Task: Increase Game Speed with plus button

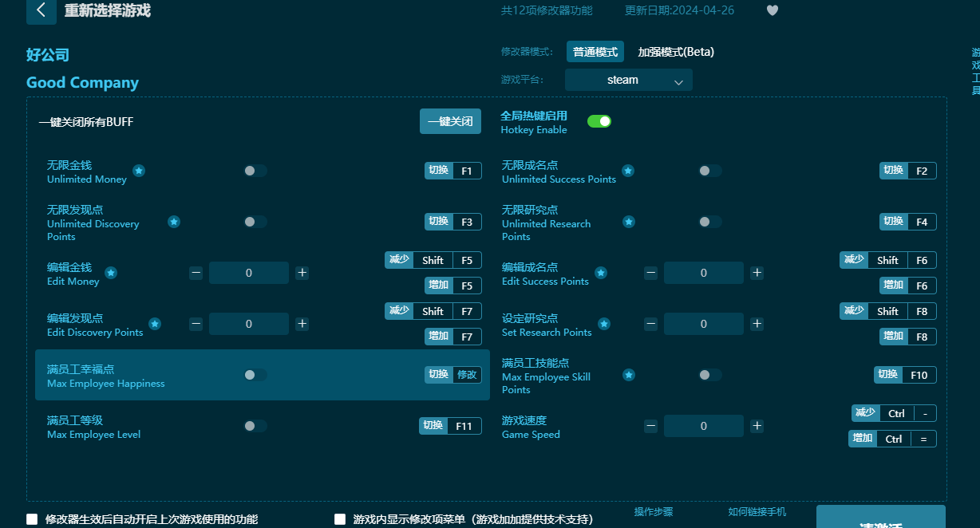Action: coord(757,426)
